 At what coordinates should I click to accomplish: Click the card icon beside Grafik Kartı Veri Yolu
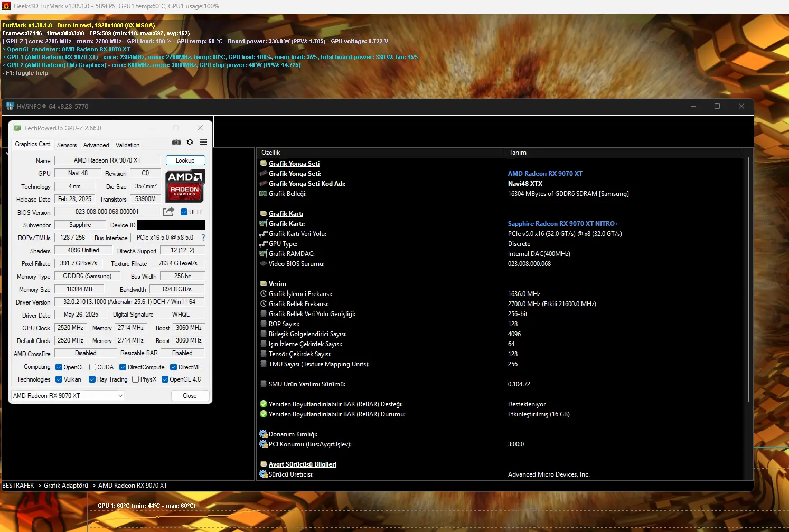264,233
